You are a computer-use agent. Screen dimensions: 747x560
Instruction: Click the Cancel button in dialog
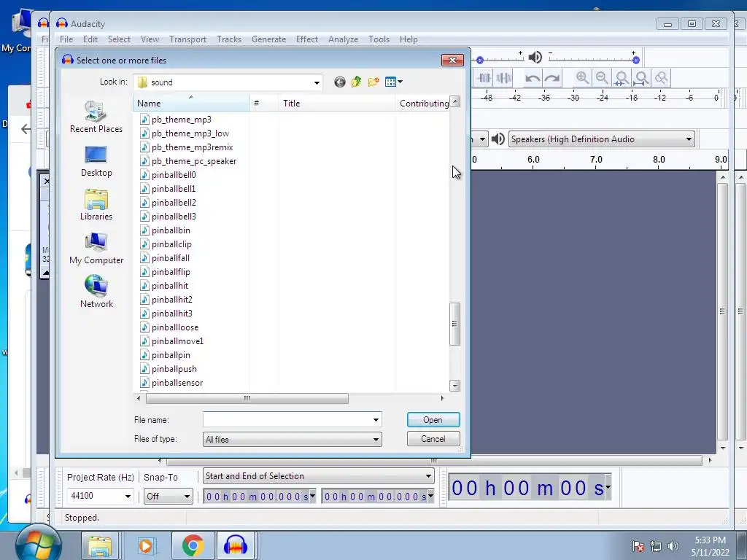coord(433,438)
